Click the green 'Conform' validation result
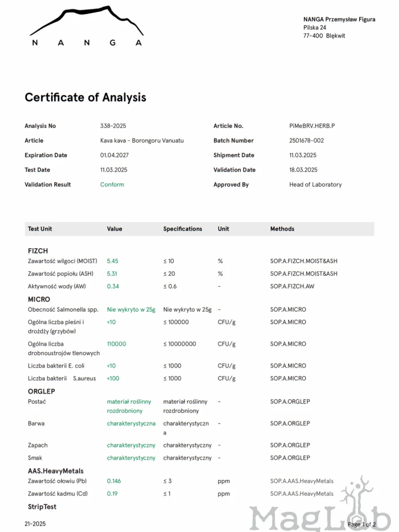The width and height of the screenshot is (399, 532). [112, 185]
